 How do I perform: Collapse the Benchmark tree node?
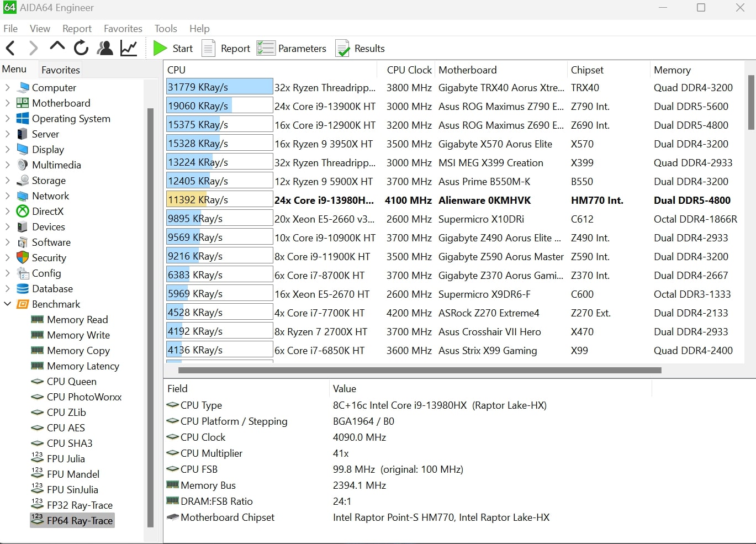(x=8, y=304)
